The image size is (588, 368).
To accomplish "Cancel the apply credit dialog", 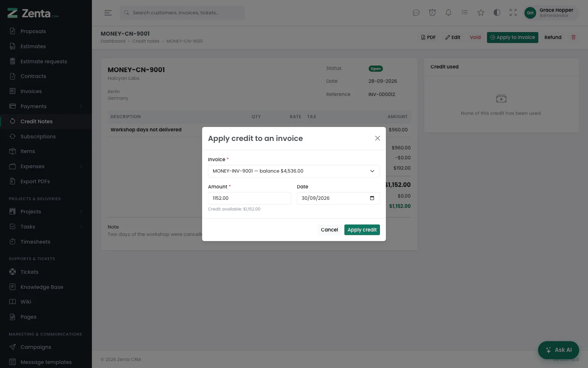I will [x=329, y=230].
